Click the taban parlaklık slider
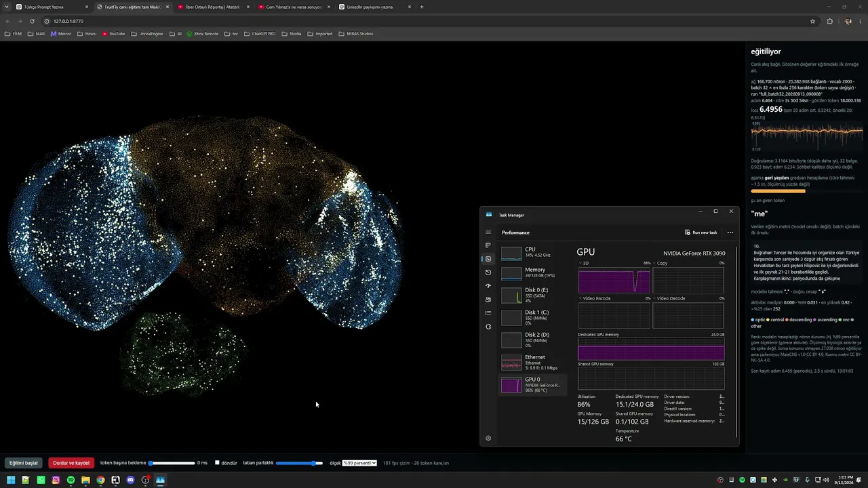This screenshot has height=488, width=868. point(300,463)
